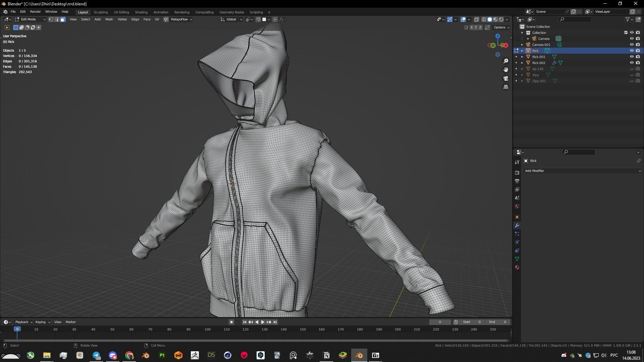
Task: Switch to Geometry Nodes workspace tab
Action: [x=232, y=12]
